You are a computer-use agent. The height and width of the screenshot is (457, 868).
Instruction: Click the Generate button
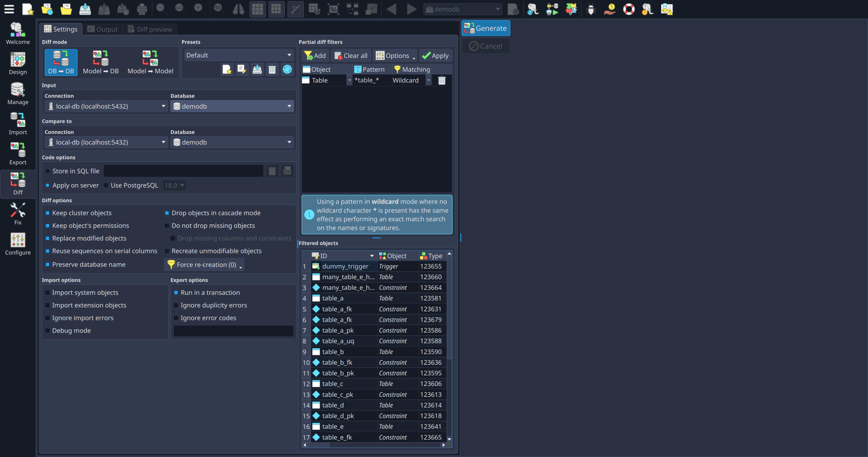[x=486, y=28]
